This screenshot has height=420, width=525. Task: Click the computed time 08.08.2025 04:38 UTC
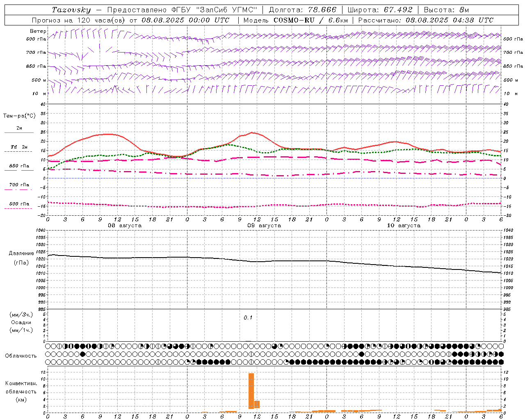pos(450,20)
